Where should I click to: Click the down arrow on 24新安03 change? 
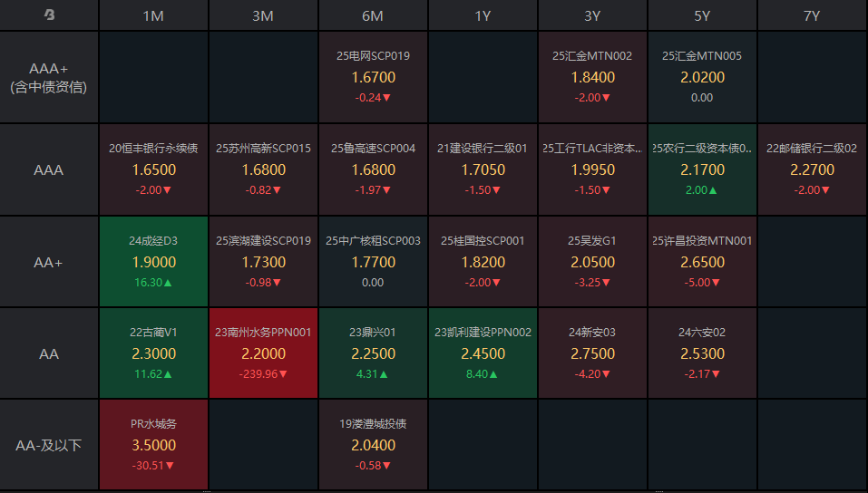pyautogui.click(x=607, y=374)
